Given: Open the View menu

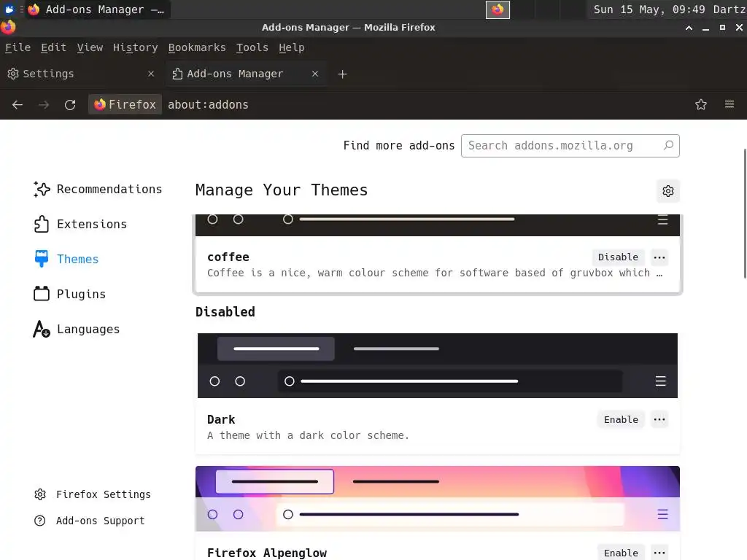Looking at the screenshot, I should tap(90, 47).
